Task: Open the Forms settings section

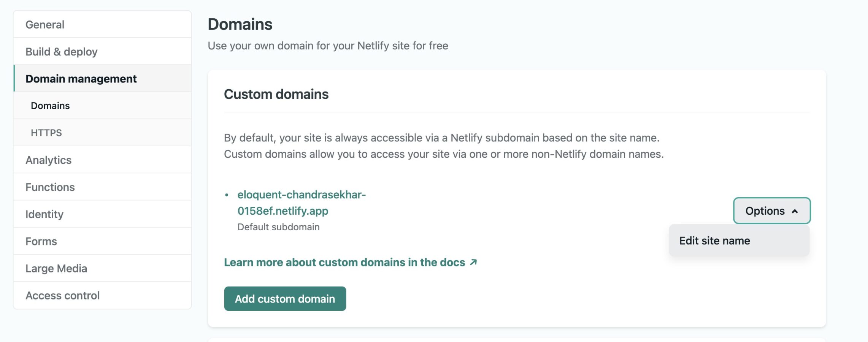Action: point(41,241)
